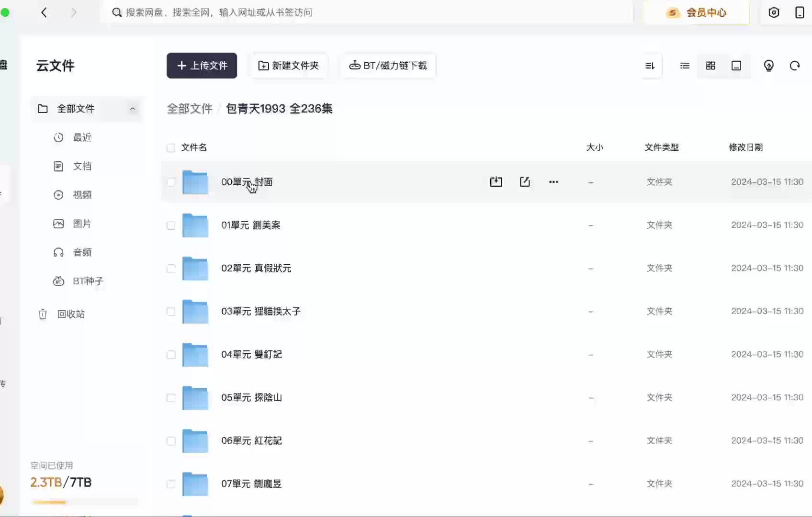
Task: Open 文档 documents category
Action: (82, 166)
